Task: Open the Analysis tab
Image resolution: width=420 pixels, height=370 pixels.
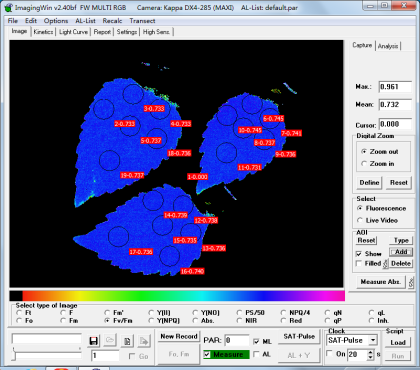Action: (x=388, y=46)
